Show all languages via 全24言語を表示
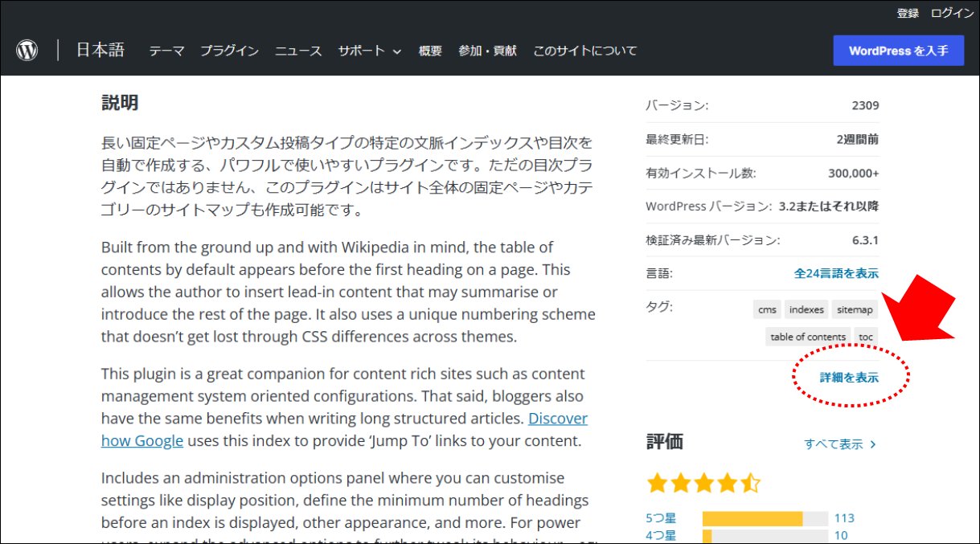Image resolution: width=980 pixels, height=544 pixels. [836, 273]
